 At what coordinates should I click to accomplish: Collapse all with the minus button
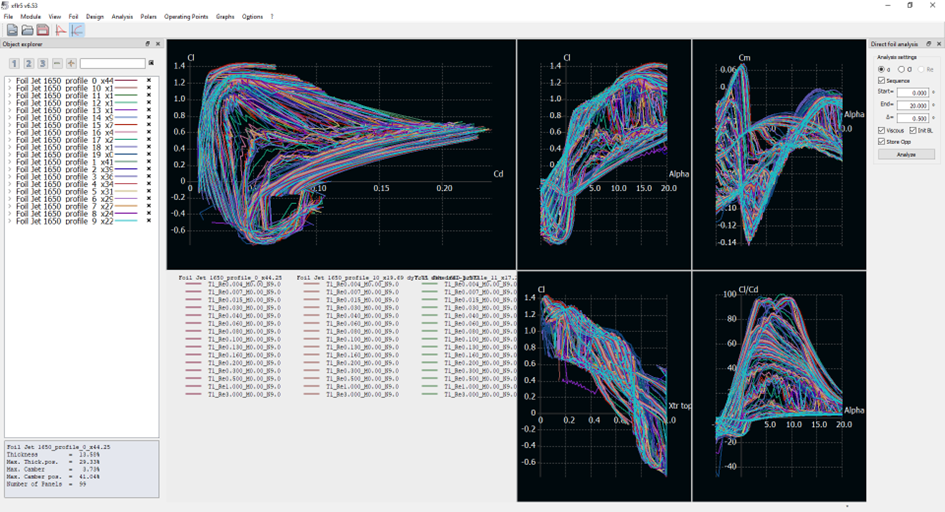[57, 63]
